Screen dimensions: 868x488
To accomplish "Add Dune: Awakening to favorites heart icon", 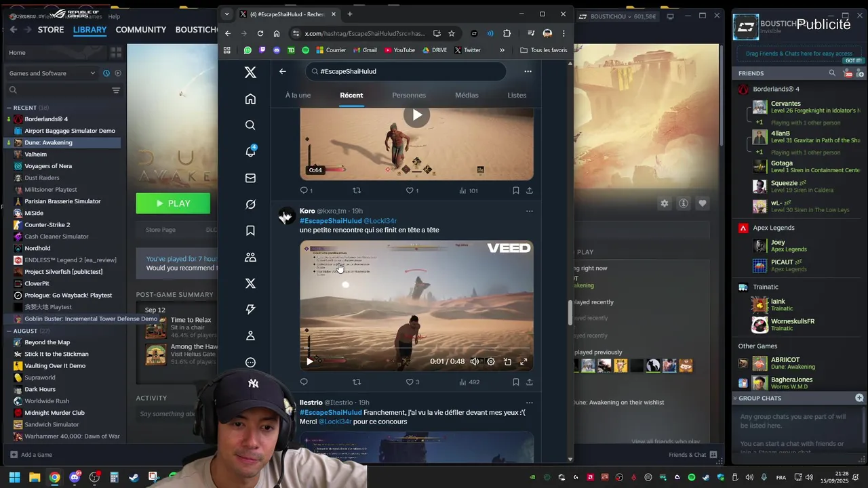I will [703, 203].
